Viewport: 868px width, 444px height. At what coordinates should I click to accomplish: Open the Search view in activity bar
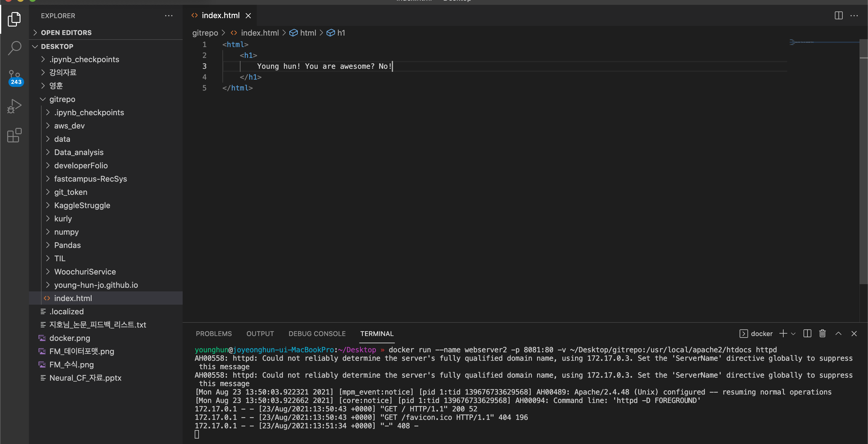tap(14, 48)
